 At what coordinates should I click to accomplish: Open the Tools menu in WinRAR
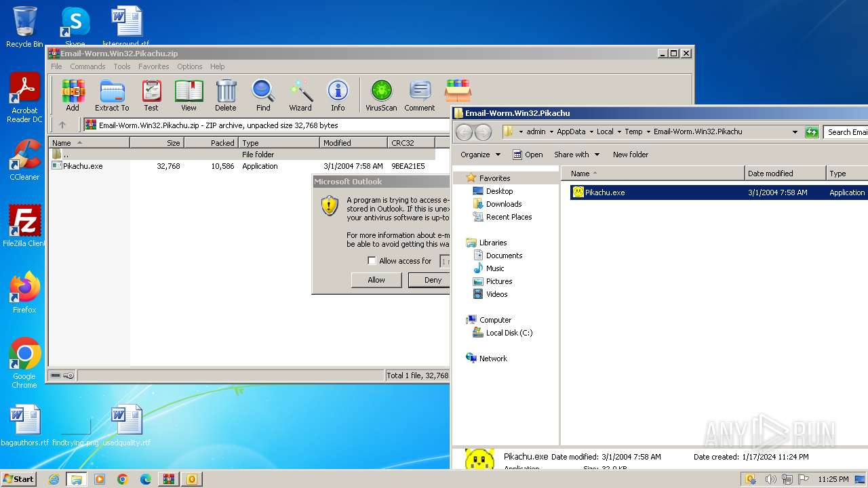(x=122, y=66)
